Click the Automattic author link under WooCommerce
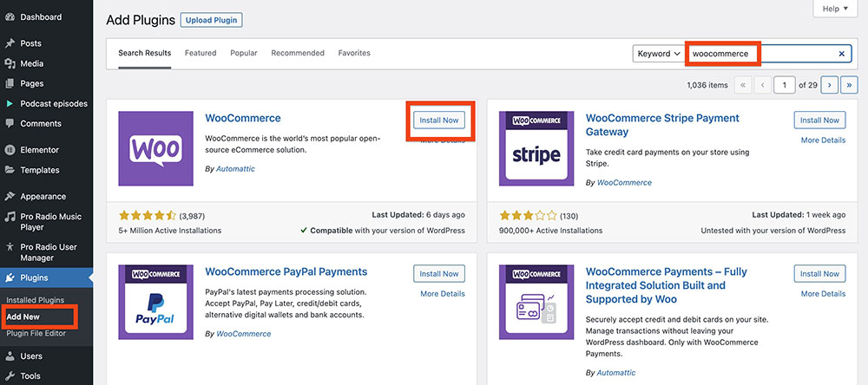This screenshot has width=868, height=385. (235, 169)
